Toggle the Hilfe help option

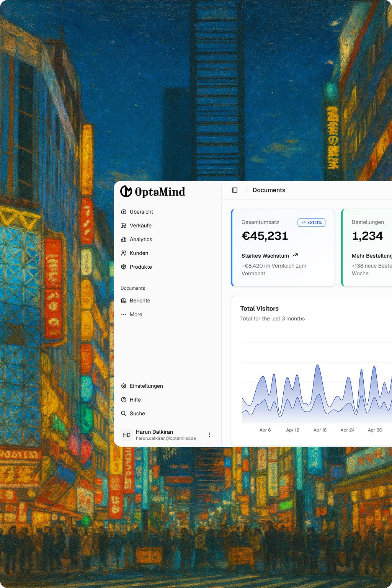click(124, 400)
